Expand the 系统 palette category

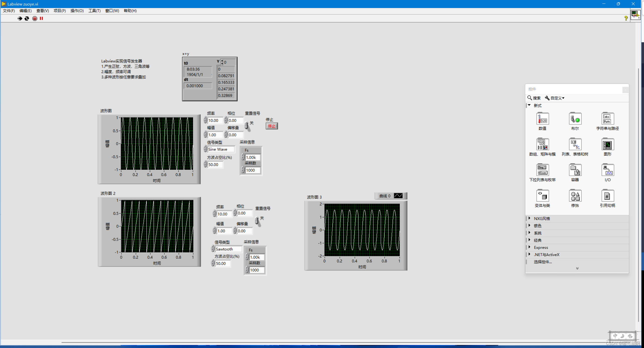tap(529, 233)
